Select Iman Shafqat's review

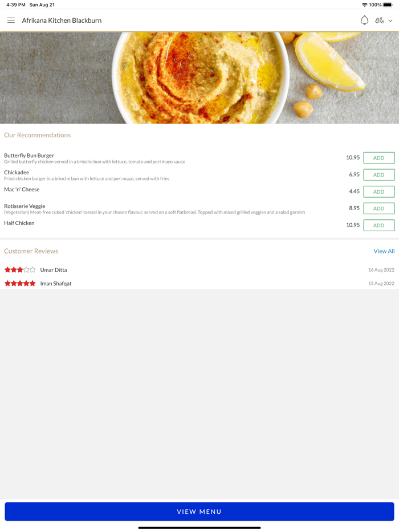pos(199,283)
